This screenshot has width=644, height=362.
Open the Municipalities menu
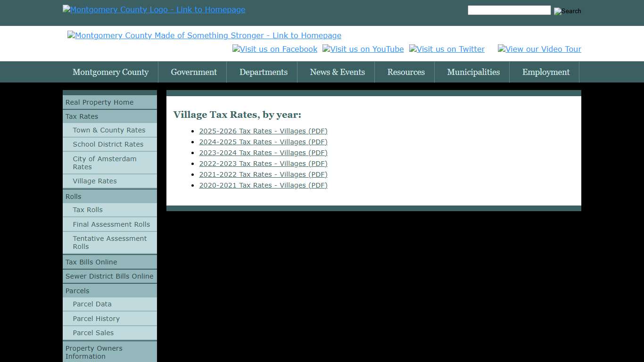click(473, 72)
